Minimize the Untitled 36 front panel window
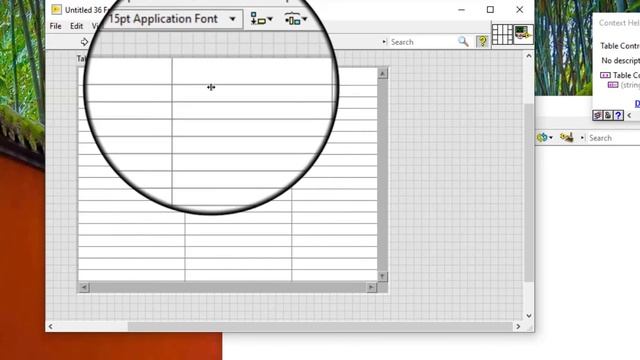This screenshot has height=360, width=640. (462, 9)
